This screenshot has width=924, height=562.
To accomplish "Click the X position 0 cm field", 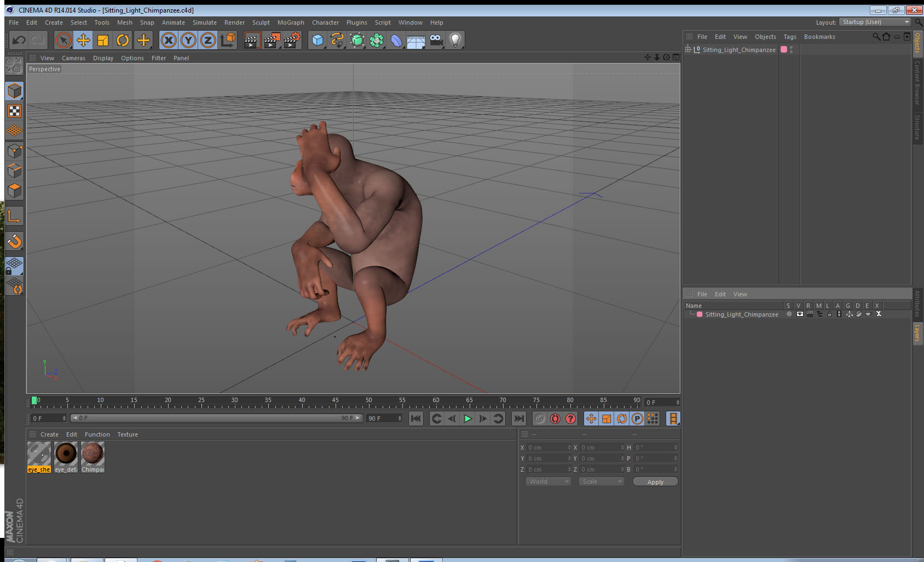I will coord(548,448).
